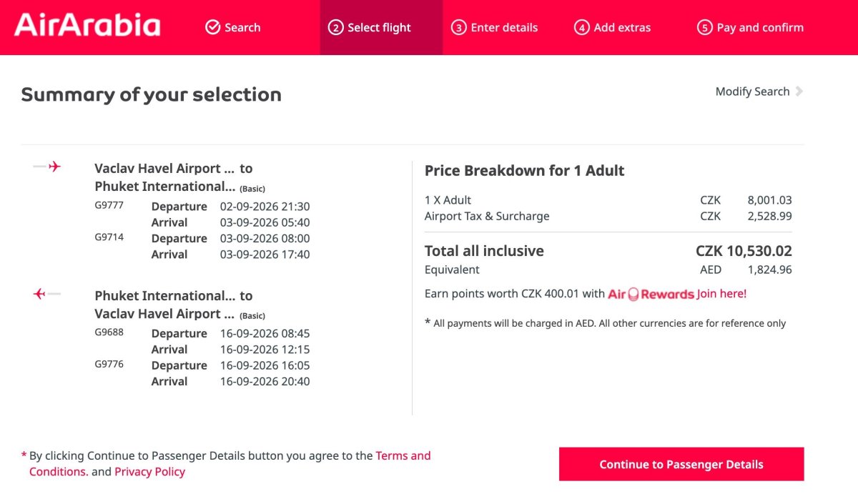Click the step 3 circle icon
858x504 pixels.
click(458, 27)
